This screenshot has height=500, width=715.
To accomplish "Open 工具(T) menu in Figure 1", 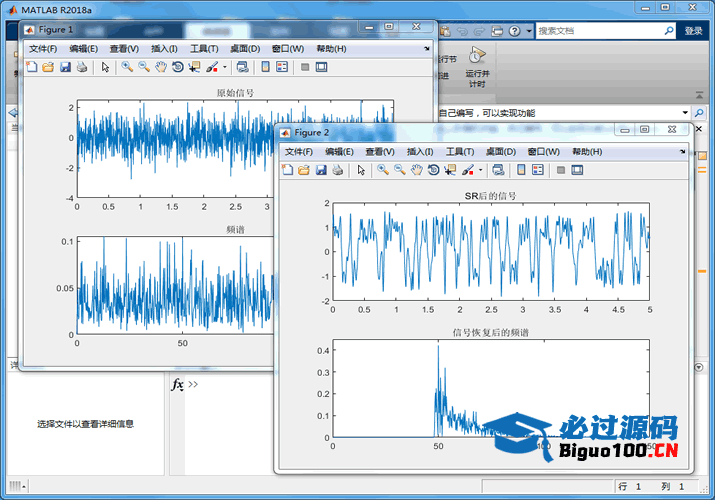I will (204, 49).
